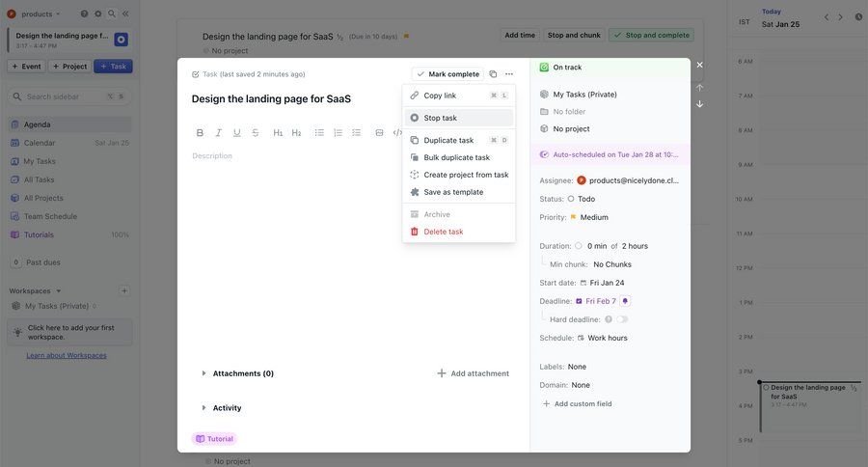The width and height of the screenshot is (868, 467).
Task: Open sidebar search magnifier icon
Action: (112, 14)
